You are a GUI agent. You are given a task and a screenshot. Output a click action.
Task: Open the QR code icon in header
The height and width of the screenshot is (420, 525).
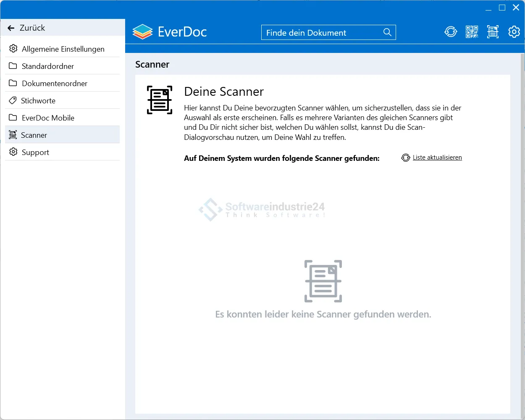(x=472, y=32)
